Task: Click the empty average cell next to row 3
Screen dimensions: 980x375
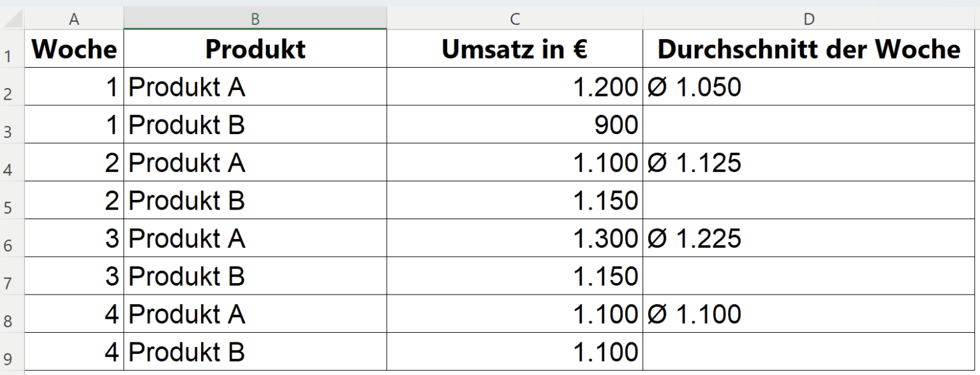Action: coord(809,124)
